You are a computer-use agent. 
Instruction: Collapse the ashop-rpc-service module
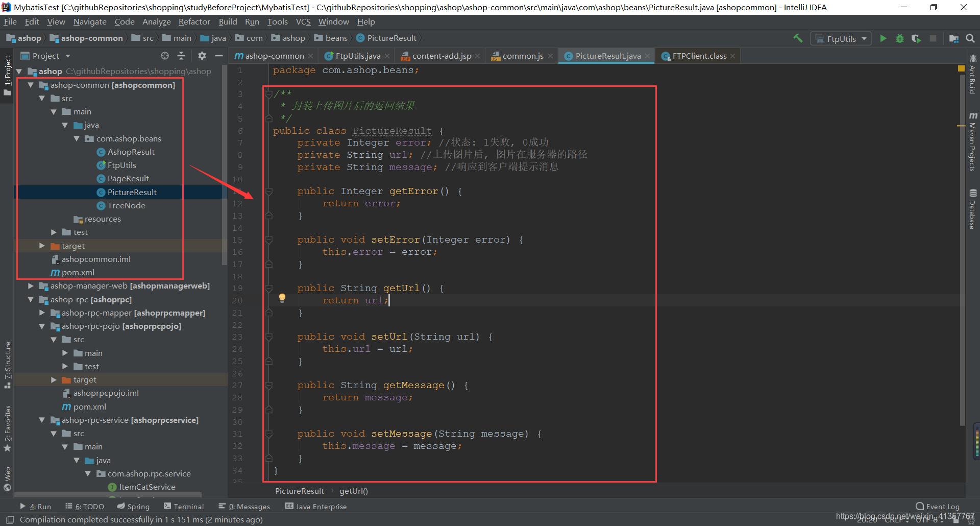point(42,420)
